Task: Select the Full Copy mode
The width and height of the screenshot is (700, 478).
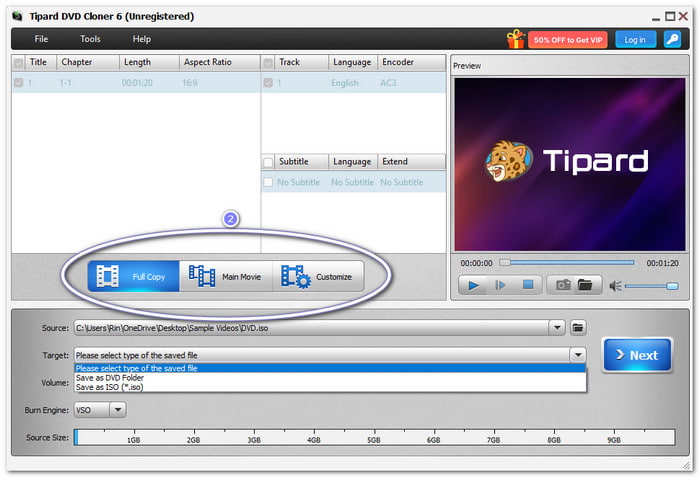Action: [x=133, y=276]
